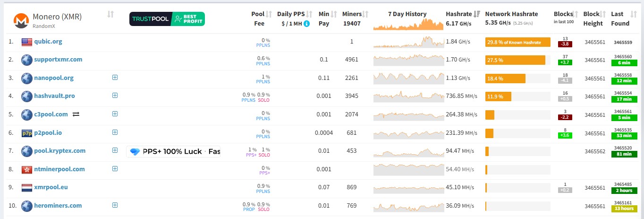Click the Kryptex PPS+ 100% Luck banner
This screenshot has height=219, width=644.
click(x=173, y=152)
